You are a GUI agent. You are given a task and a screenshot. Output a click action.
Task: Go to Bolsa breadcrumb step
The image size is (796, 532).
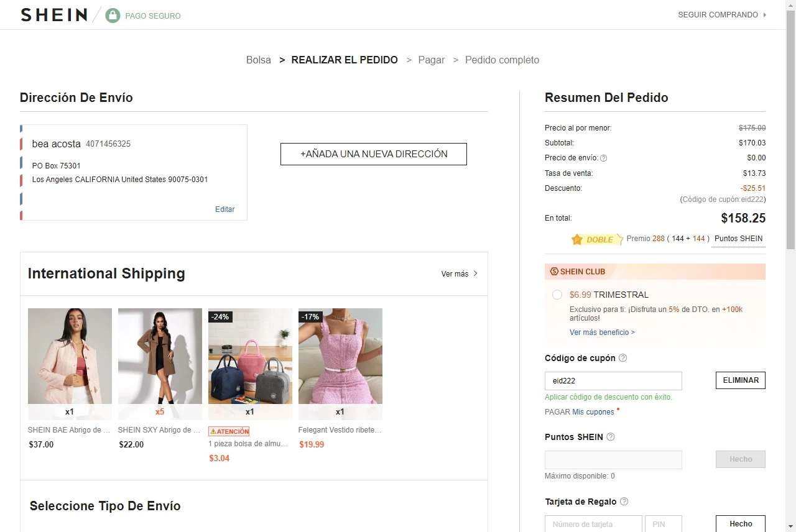point(259,60)
